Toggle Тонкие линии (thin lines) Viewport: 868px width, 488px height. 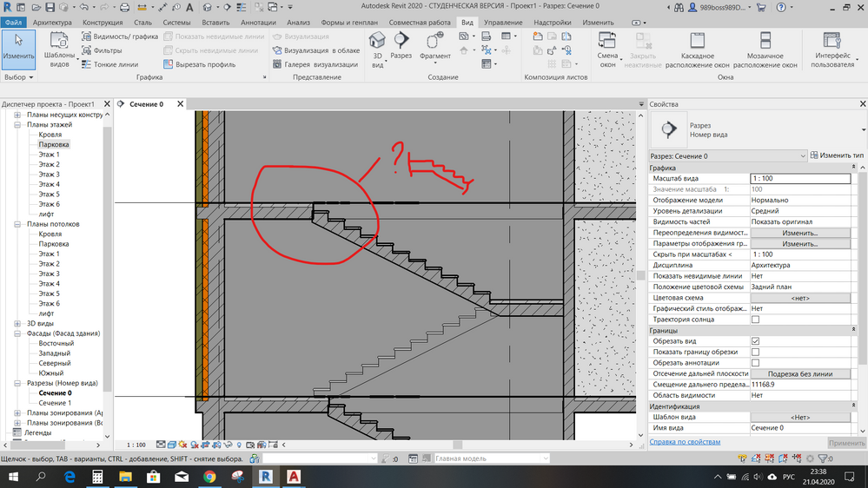click(109, 64)
